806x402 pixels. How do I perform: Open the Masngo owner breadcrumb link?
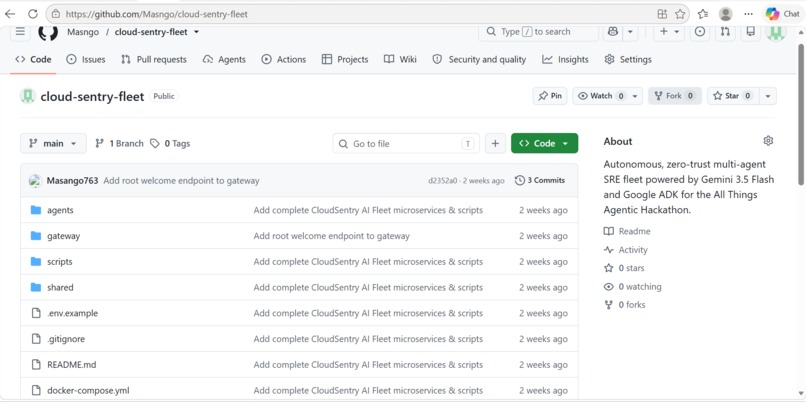point(83,32)
